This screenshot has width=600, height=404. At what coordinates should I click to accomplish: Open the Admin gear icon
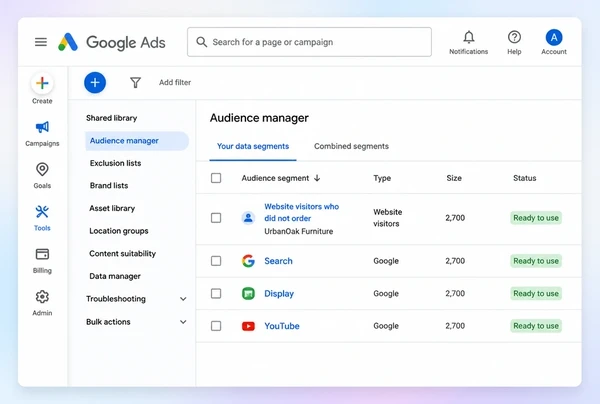42,296
